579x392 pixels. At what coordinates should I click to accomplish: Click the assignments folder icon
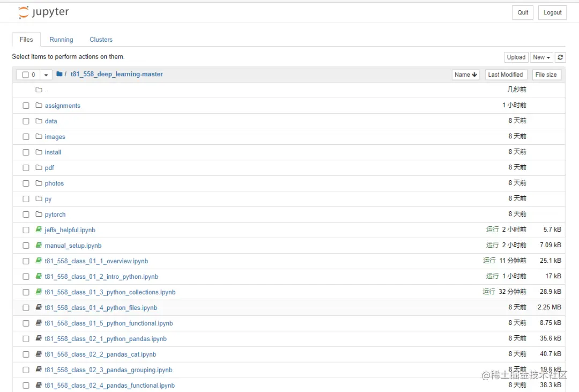39,105
